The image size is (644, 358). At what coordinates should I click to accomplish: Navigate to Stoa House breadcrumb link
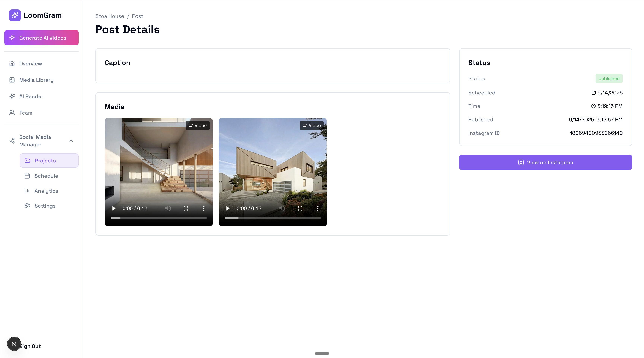coord(110,16)
